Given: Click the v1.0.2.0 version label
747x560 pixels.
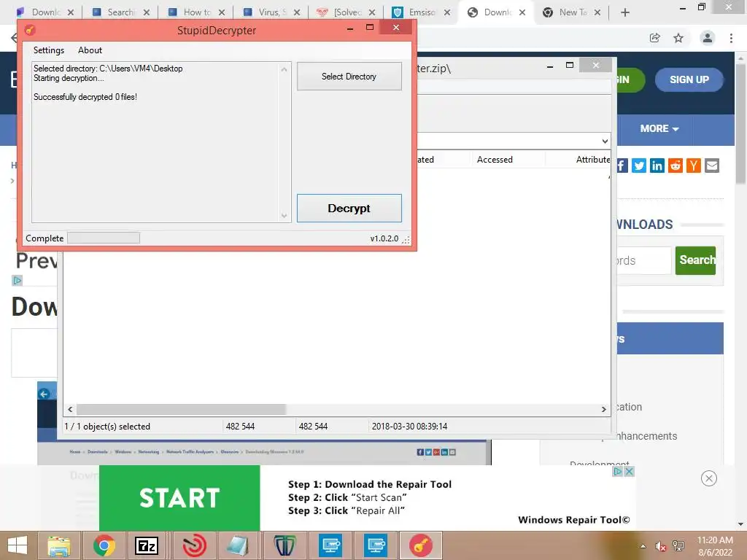Looking at the screenshot, I should tap(384, 238).
